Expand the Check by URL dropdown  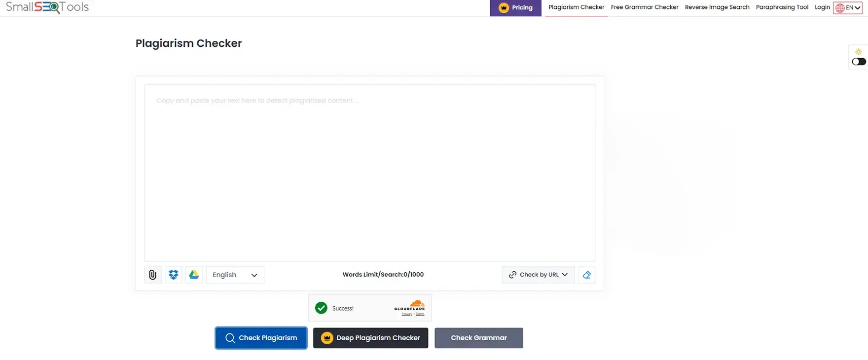[538, 275]
